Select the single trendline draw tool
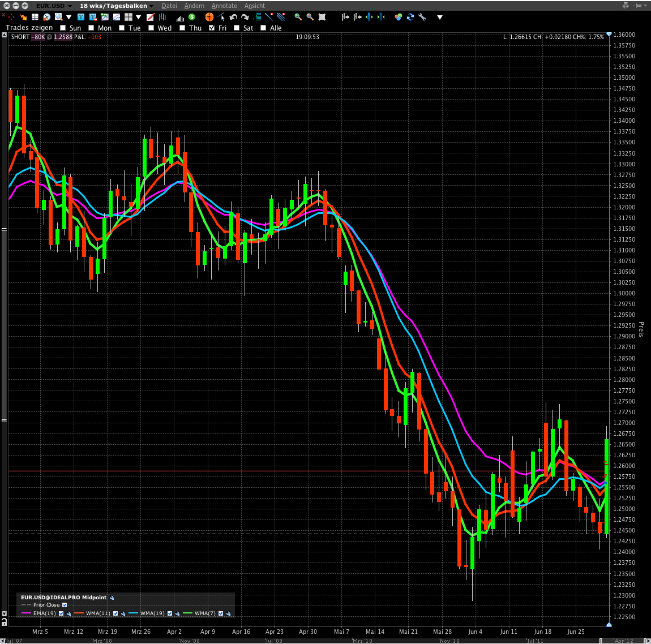 pos(269,17)
